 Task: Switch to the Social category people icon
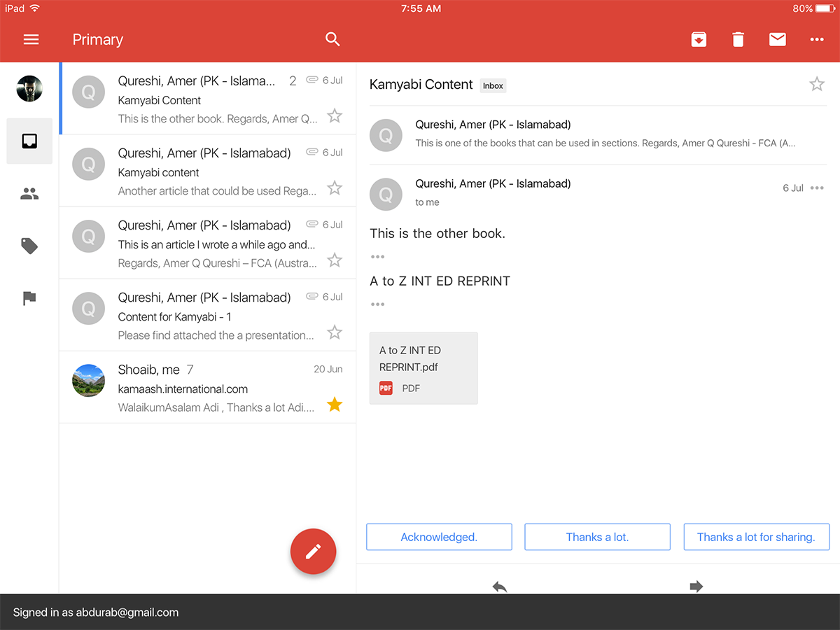(x=29, y=194)
